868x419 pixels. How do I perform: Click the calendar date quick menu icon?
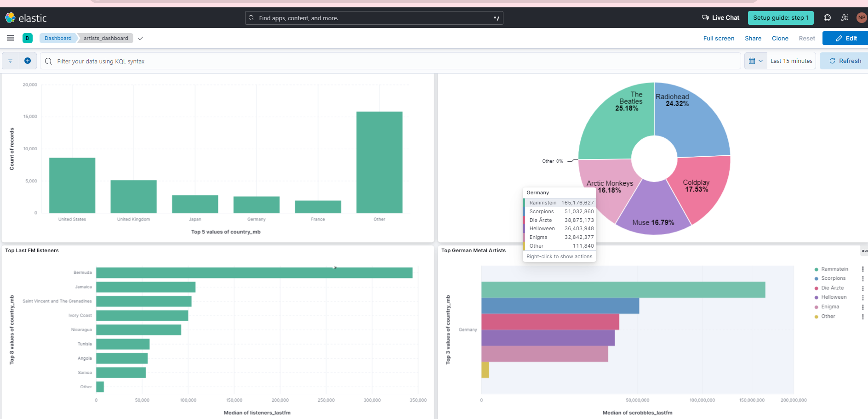[755, 61]
